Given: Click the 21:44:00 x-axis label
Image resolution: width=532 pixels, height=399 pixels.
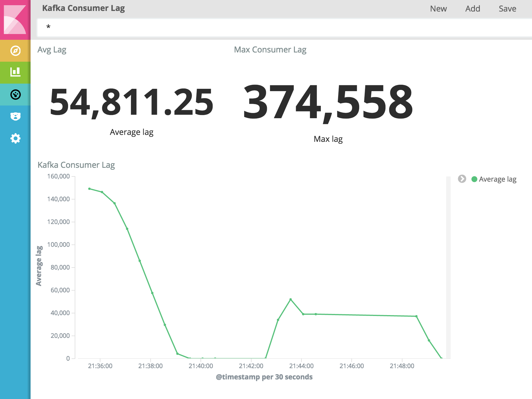Looking at the screenshot, I should click(x=301, y=366).
